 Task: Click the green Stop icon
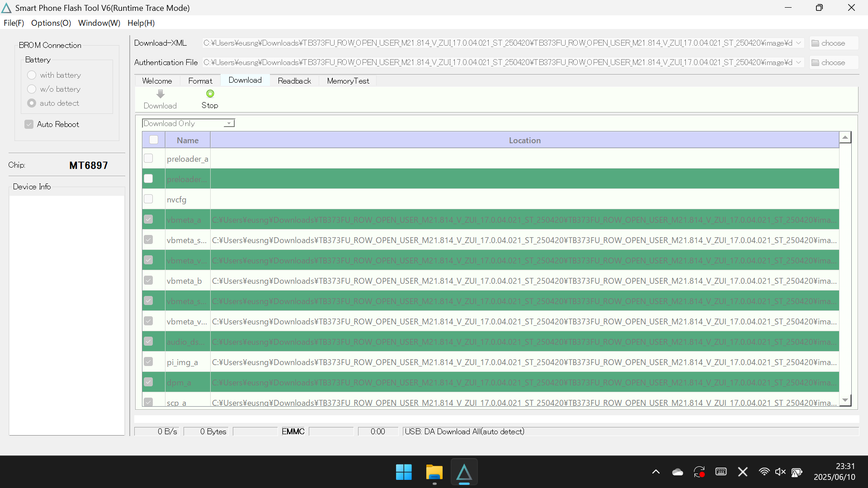[x=210, y=94]
